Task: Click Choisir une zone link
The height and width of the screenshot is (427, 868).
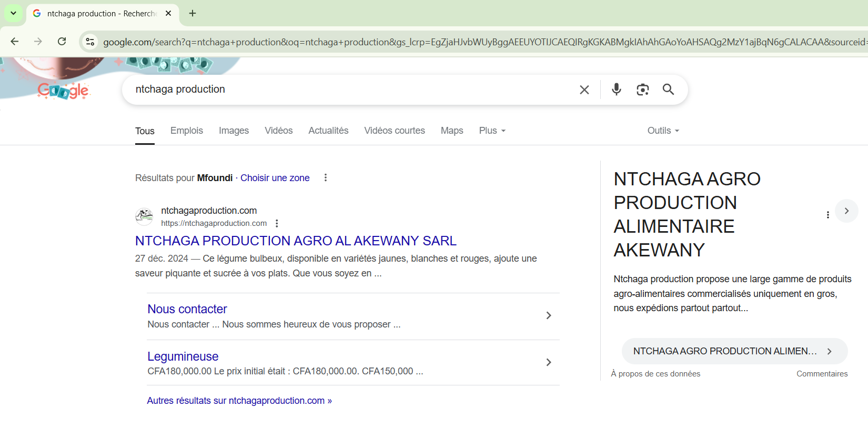Action: (x=275, y=178)
